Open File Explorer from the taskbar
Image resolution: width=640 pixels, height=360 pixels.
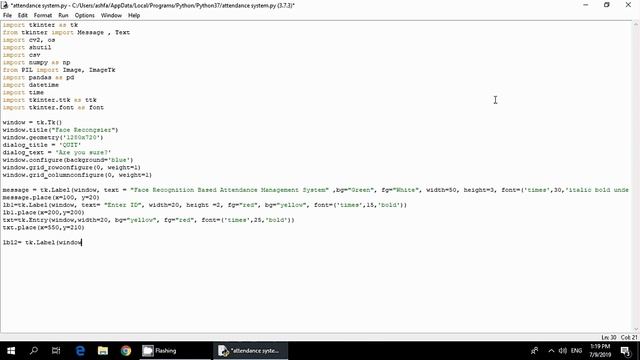coord(103,351)
